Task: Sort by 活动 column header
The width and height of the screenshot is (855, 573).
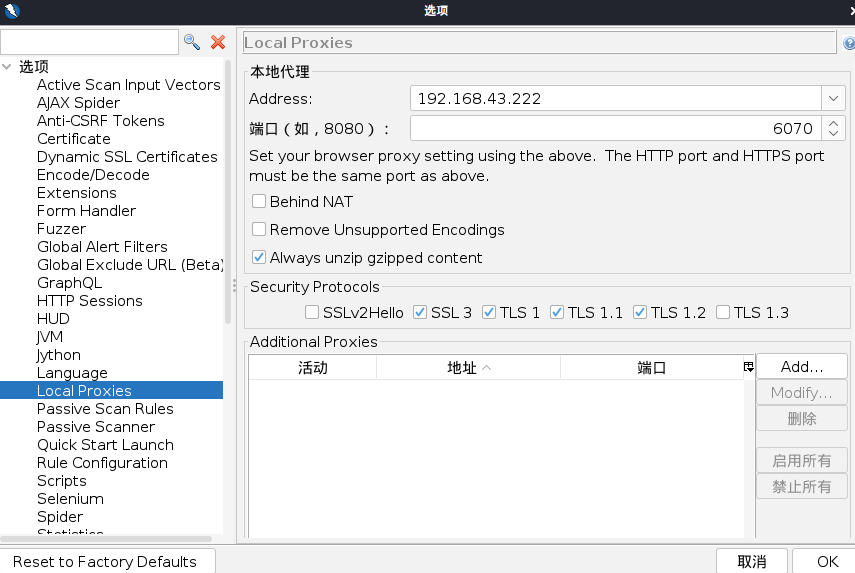Action: [x=312, y=367]
